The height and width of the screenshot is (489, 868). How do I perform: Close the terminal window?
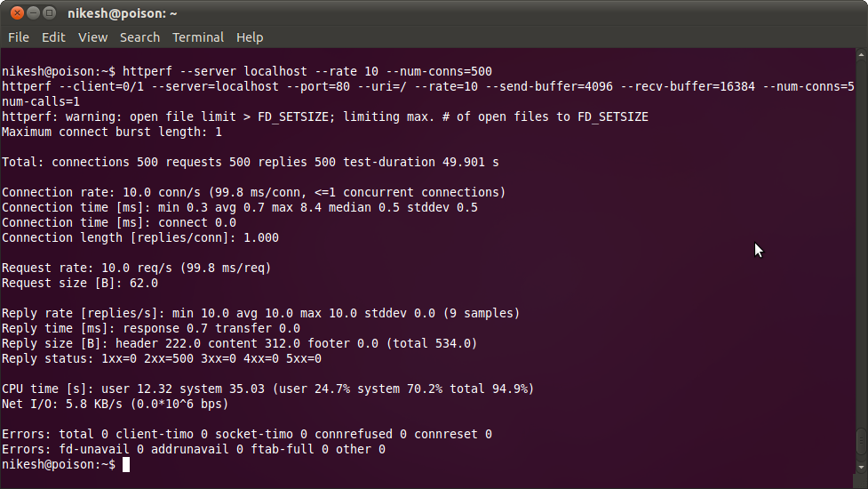click(x=17, y=12)
